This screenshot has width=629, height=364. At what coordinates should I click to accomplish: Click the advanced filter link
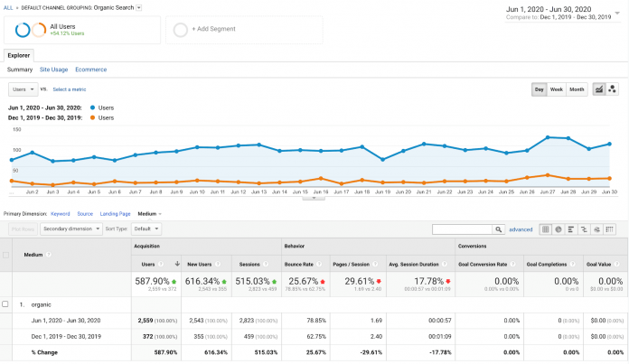coord(521,229)
